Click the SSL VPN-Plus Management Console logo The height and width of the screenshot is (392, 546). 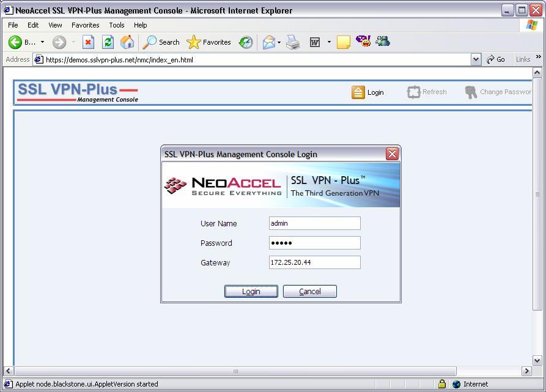pyautogui.click(x=78, y=93)
